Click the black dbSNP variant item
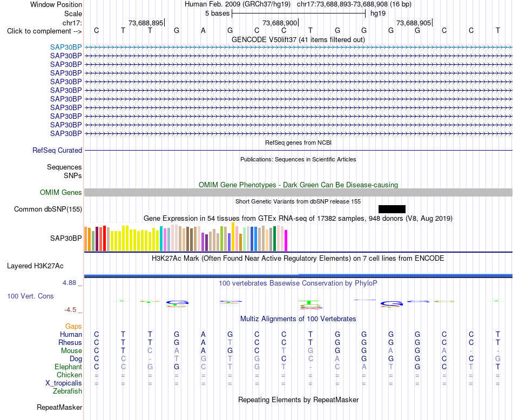 pos(392,209)
